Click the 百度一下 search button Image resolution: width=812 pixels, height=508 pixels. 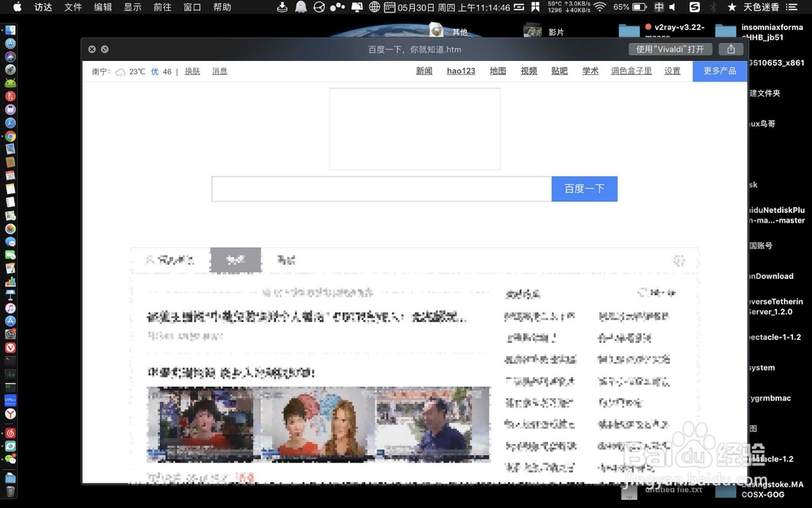tap(585, 189)
